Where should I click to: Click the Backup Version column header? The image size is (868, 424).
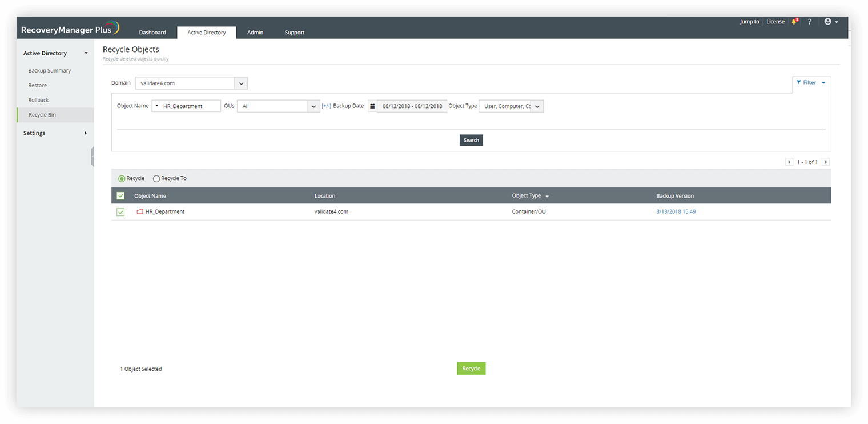[x=675, y=196]
